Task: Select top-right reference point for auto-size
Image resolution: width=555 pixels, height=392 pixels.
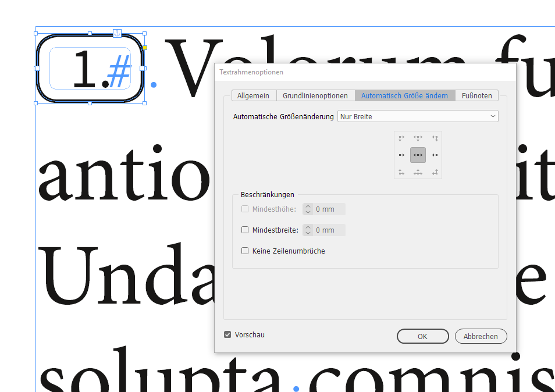Action: pyautogui.click(x=435, y=138)
